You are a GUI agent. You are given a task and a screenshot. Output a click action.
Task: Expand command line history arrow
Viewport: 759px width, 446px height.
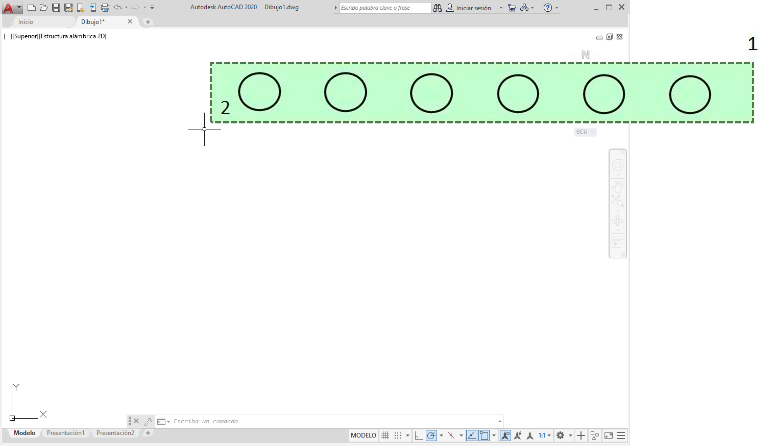pyautogui.click(x=500, y=421)
